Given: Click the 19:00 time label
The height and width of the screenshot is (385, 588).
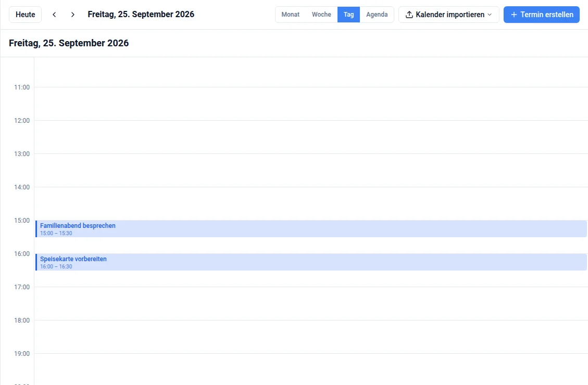Looking at the screenshot, I should [x=22, y=354].
